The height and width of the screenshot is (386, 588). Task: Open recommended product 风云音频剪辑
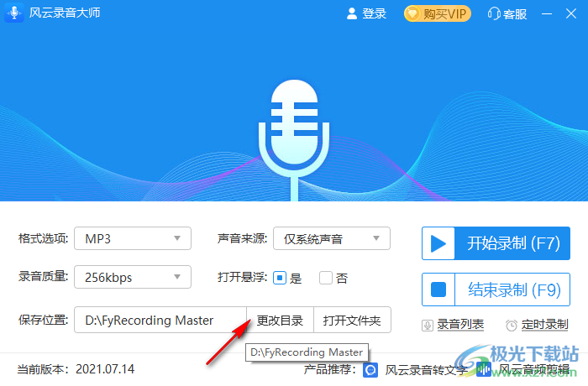pyautogui.click(x=534, y=370)
